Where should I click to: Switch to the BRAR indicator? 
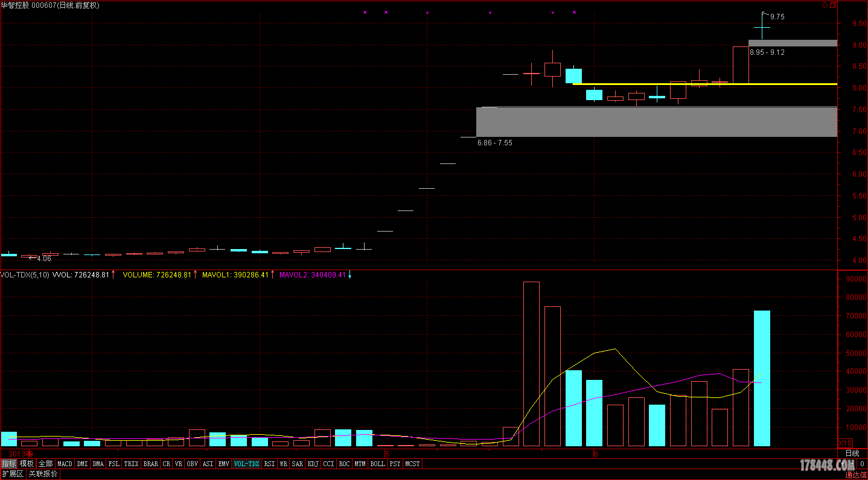point(150,464)
